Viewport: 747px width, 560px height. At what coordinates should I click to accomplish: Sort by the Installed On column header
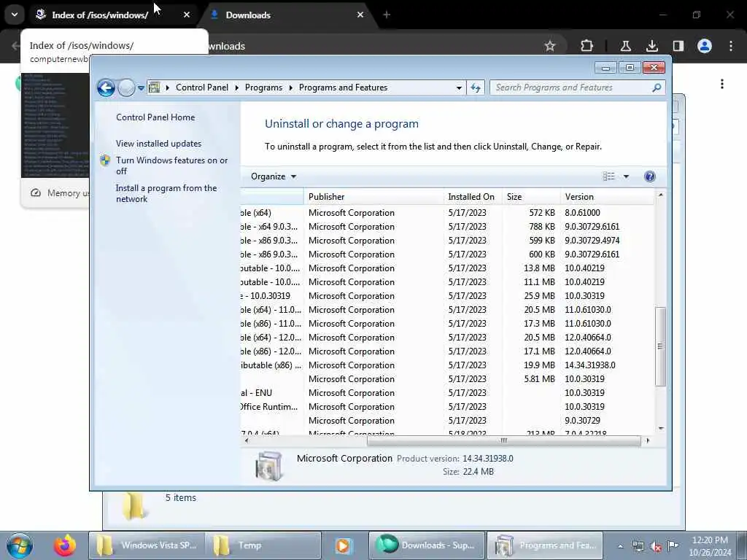coord(473,197)
